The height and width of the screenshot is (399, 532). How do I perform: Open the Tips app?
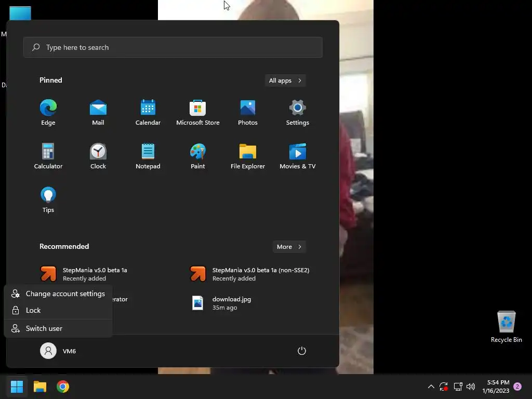[x=48, y=200]
